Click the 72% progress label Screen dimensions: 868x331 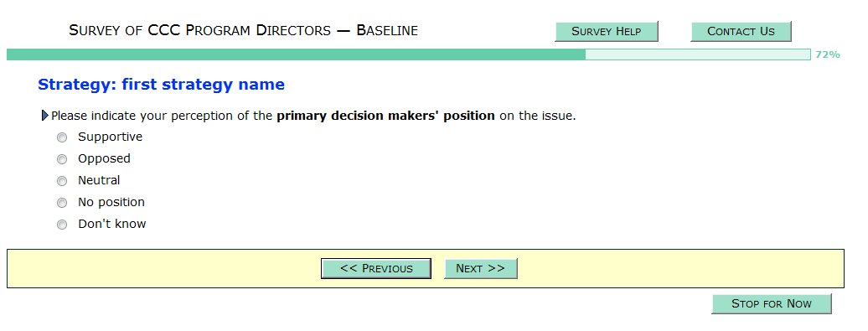coord(828,54)
